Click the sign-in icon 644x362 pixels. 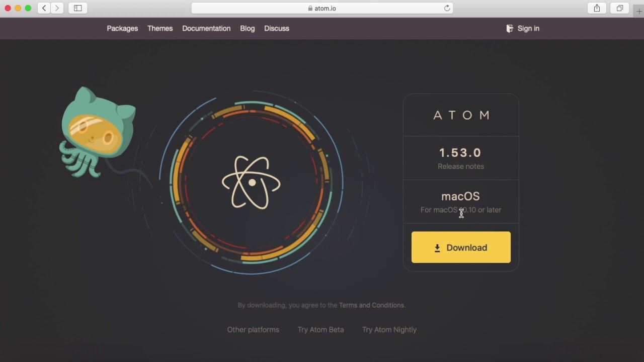510,29
